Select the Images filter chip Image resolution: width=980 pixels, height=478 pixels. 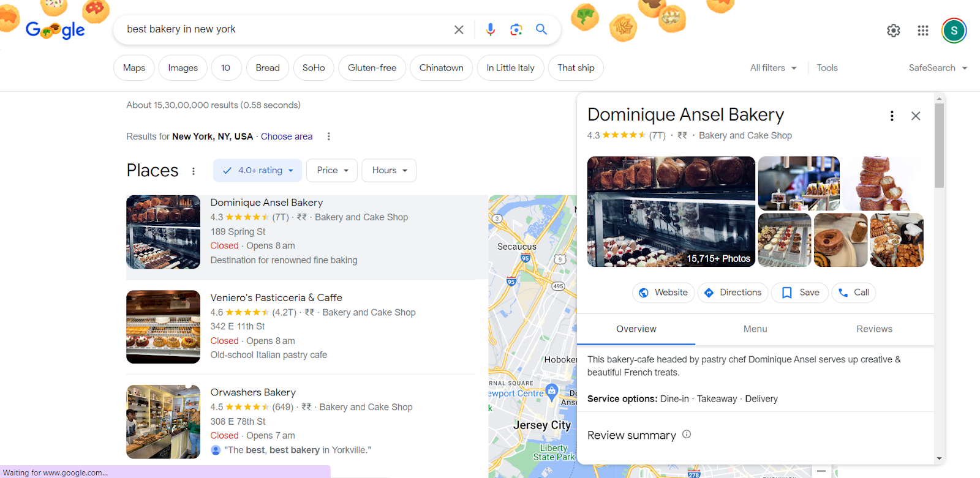point(183,68)
